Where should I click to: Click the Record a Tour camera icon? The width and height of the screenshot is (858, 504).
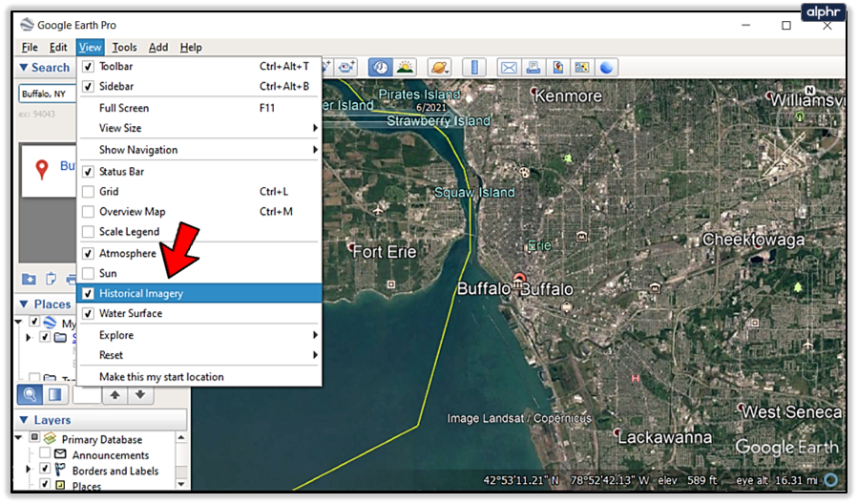click(x=345, y=68)
